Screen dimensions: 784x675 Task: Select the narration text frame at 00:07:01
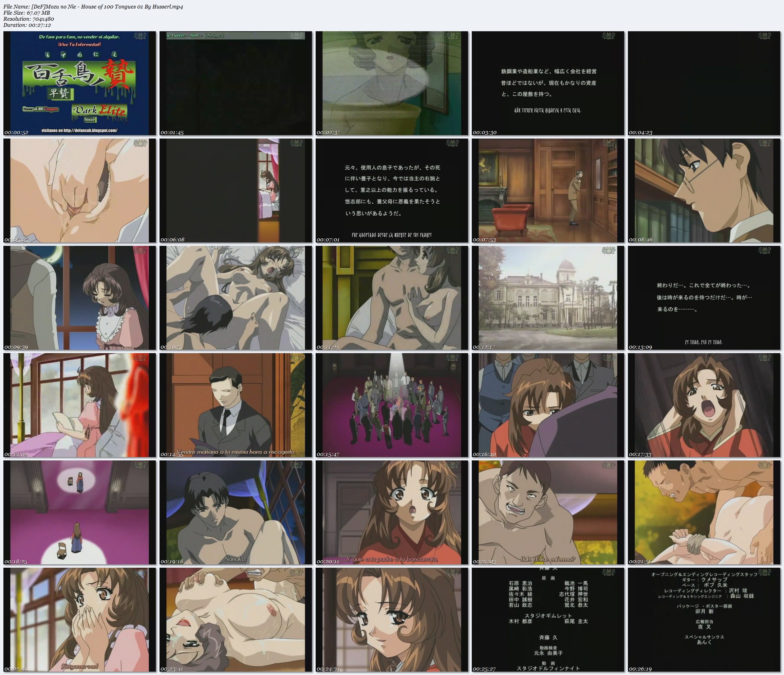click(392, 190)
